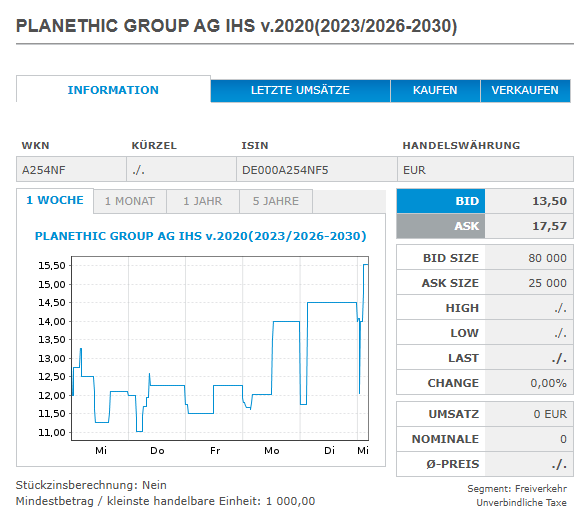Click the gray ASK label cell
Image resolution: width=586 pixels, height=522 pixels.
click(x=441, y=226)
